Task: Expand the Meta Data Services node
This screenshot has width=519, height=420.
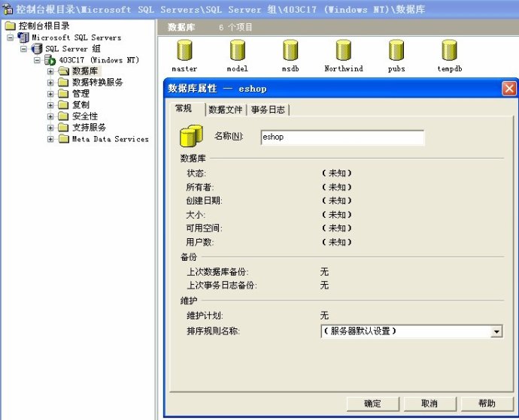Action: [x=50, y=139]
